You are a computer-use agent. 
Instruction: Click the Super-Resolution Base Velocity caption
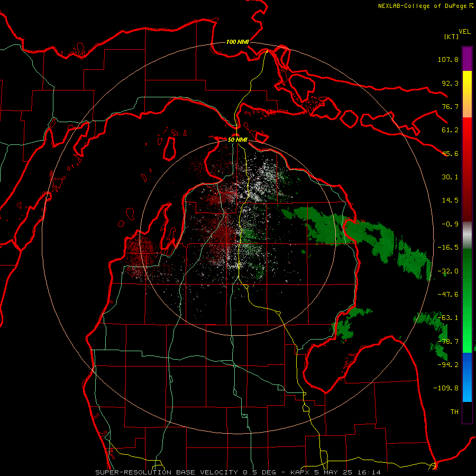[x=237, y=472]
